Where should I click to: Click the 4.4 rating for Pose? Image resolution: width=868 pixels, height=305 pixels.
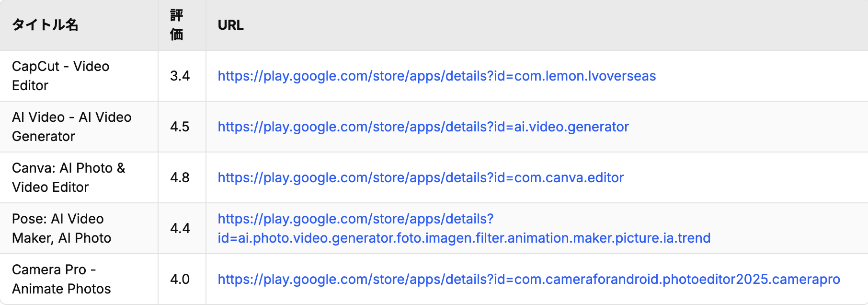pyautogui.click(x=180, y=228)
